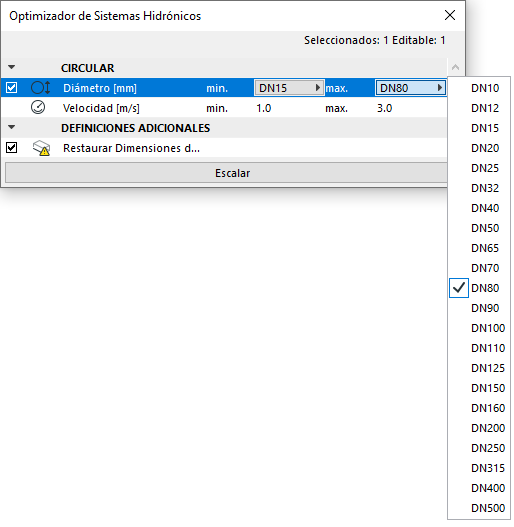Collapse the DEFINICIONES ADICIONALES section

[x=12, y=127]
